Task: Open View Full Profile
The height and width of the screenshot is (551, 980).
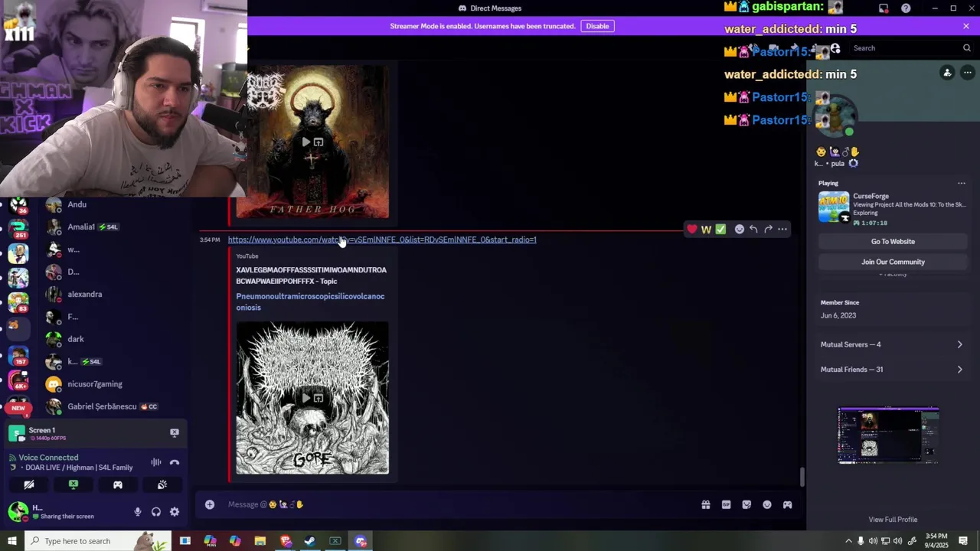Action: coord(893,520)
